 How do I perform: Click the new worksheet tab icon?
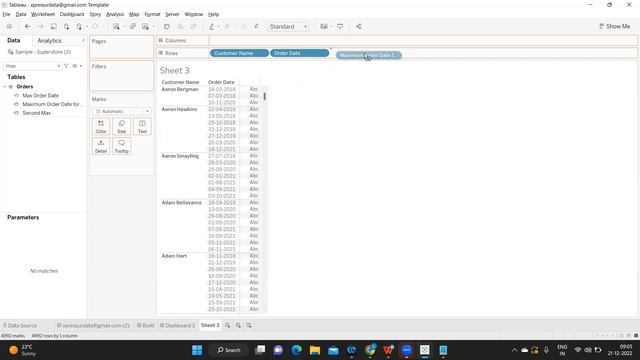point(228,325)
